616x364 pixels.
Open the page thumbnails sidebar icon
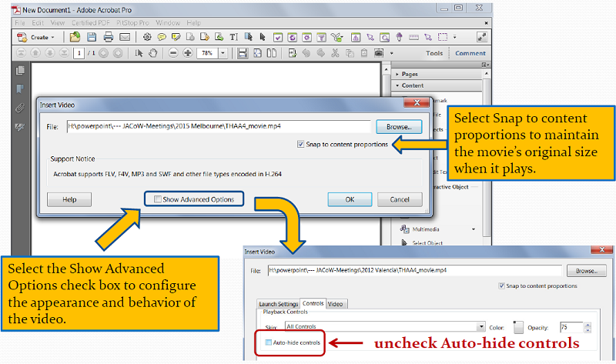(x=21, y=71)
